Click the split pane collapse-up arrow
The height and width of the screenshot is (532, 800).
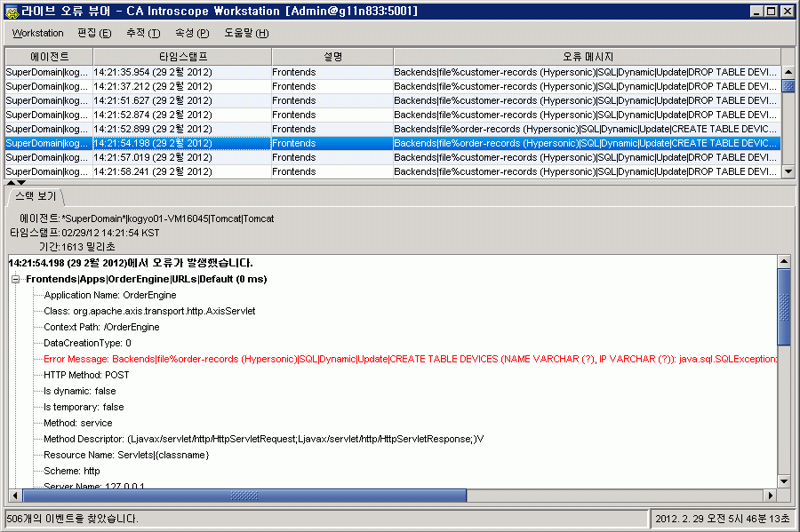pyautogui.click(x=11, y=182)
